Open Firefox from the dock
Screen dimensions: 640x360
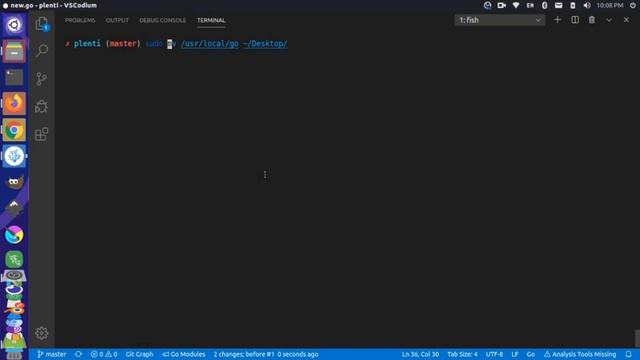[x=14, y=103]
